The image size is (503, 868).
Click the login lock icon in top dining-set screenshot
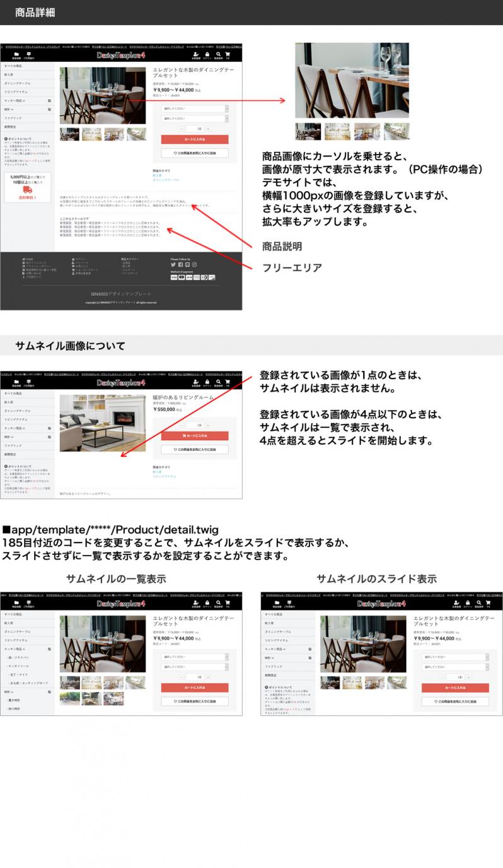207,54
